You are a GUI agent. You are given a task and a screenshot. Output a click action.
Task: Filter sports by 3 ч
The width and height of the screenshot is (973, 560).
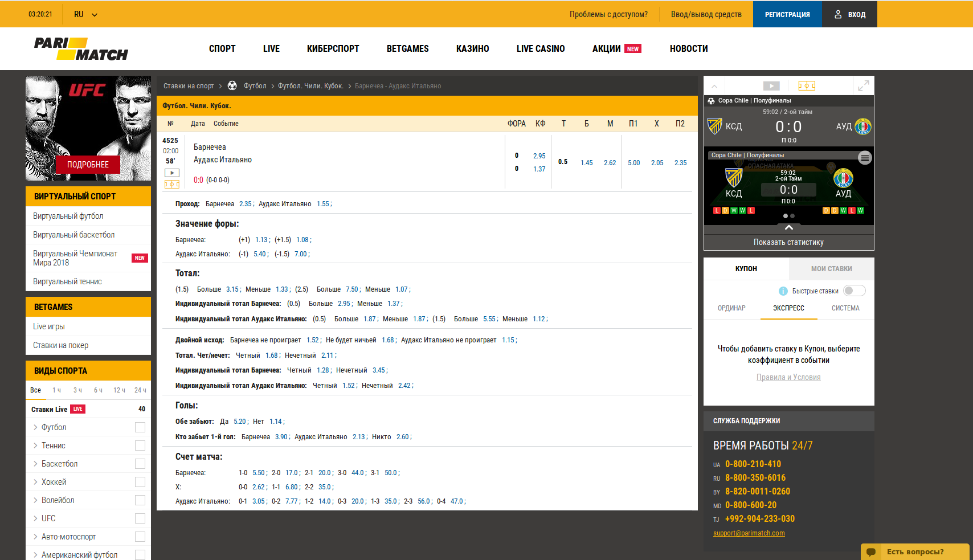[77, 390]
